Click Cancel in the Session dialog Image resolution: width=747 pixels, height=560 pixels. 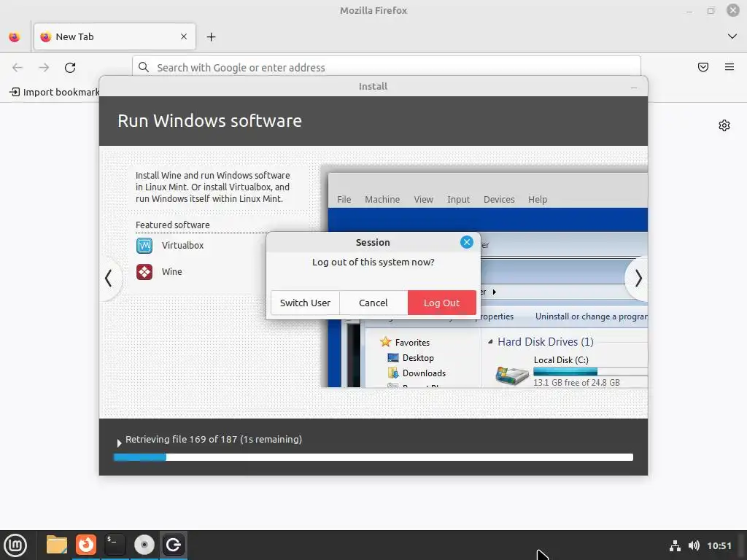pyautogui.click(x=373, y=303)
